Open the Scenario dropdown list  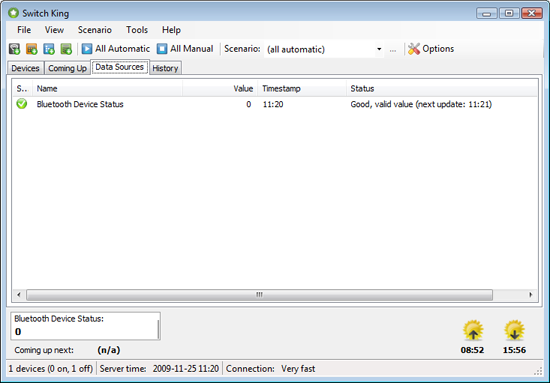click(x=379, y=49)
